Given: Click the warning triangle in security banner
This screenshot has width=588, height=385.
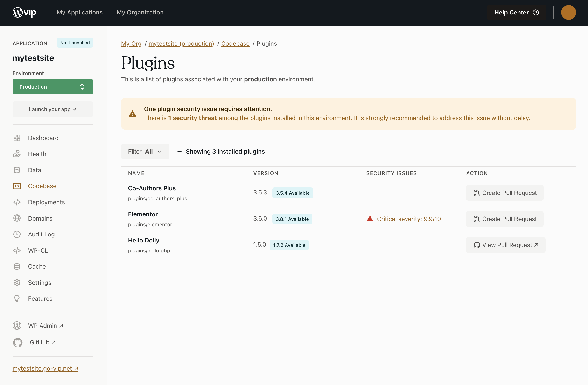Looking at the screenshot, I should point(133,114).
